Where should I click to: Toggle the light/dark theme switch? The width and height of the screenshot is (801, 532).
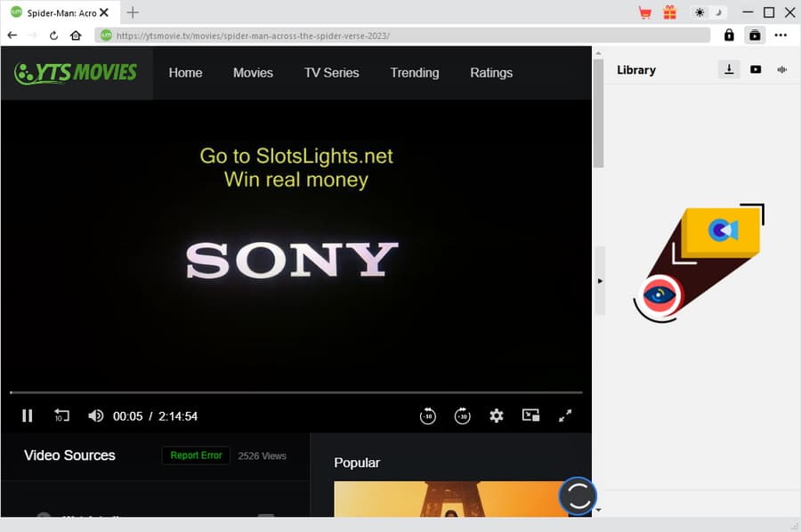[708, 12]
